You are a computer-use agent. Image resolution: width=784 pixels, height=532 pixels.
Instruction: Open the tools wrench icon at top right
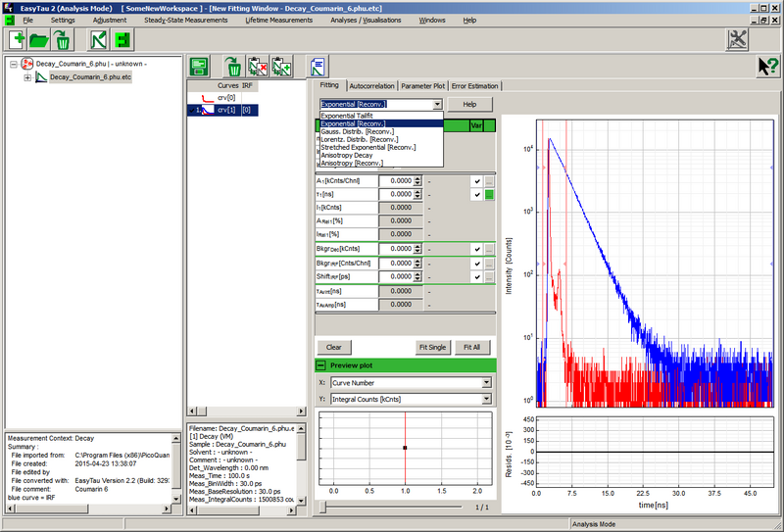[738, 39]
